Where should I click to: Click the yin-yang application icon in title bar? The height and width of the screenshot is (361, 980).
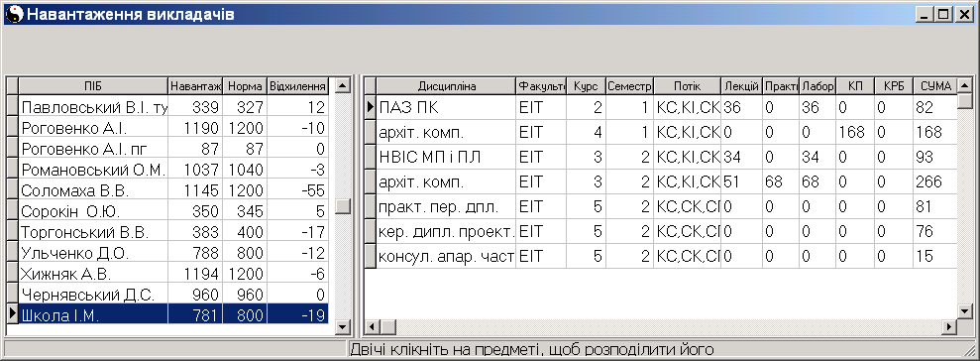pos(13,15)
